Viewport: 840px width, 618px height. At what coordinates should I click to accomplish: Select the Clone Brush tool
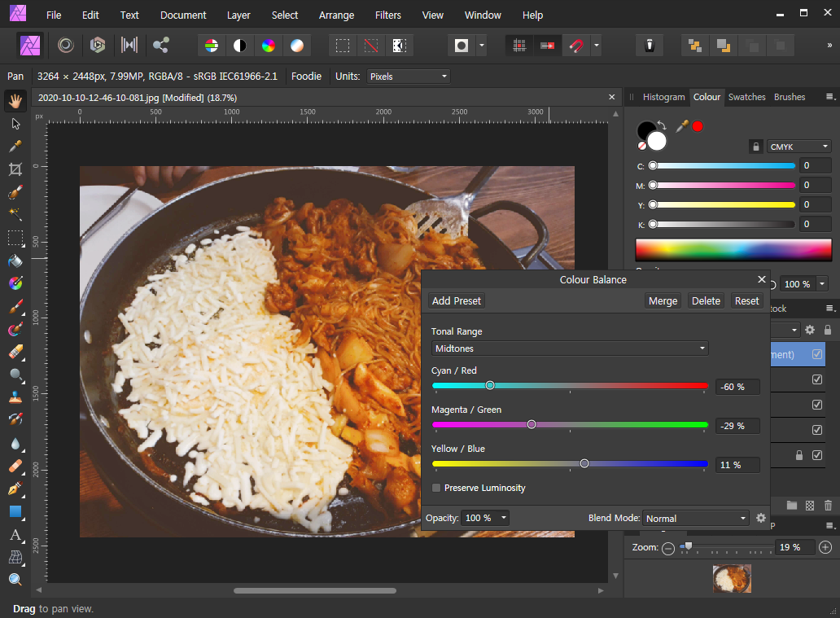coord(15,397)
